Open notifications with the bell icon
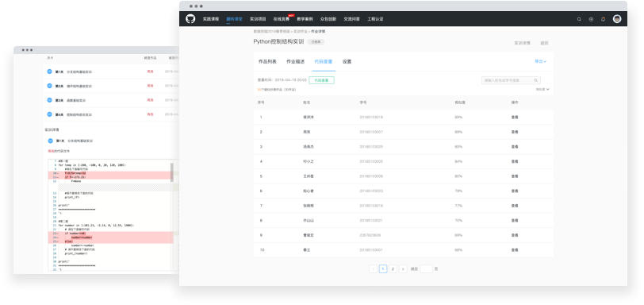 [603, 19]
